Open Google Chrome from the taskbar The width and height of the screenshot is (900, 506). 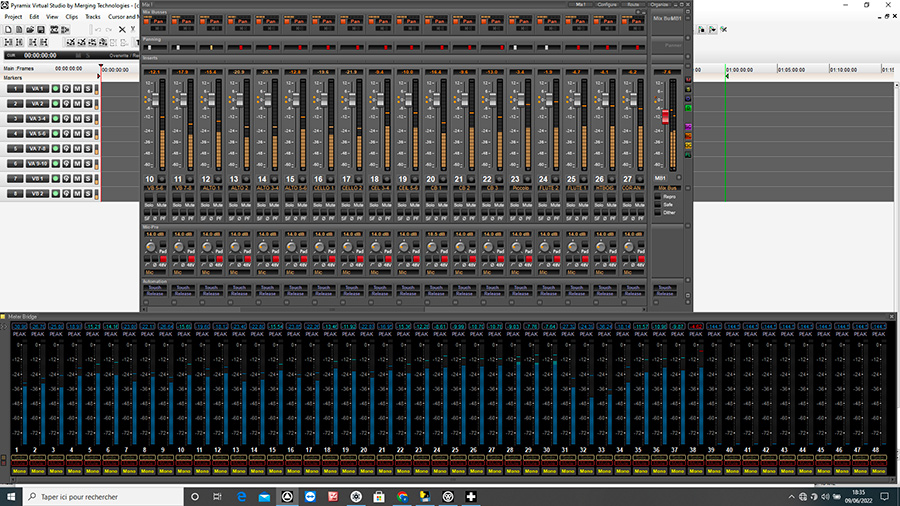[x=402, y=497]
